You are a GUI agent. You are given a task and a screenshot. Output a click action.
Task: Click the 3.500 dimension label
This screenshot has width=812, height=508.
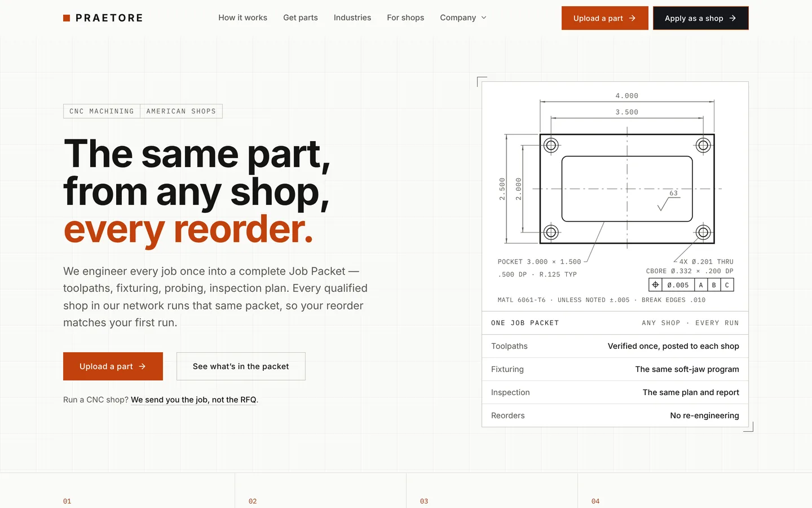627,112
